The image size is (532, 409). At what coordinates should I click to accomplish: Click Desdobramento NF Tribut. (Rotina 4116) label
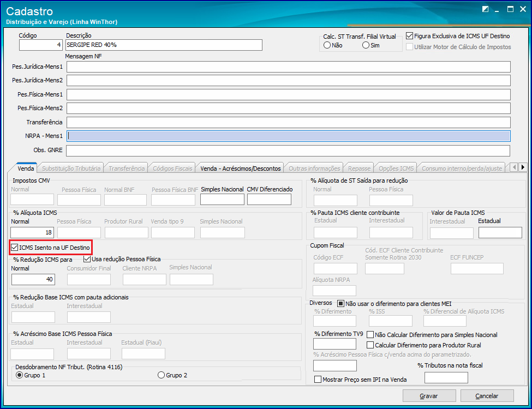tap(69, 367)
